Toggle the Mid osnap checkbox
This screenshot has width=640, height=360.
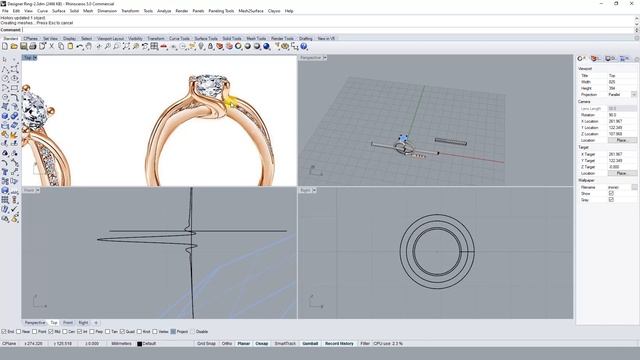tap(51, 332)
